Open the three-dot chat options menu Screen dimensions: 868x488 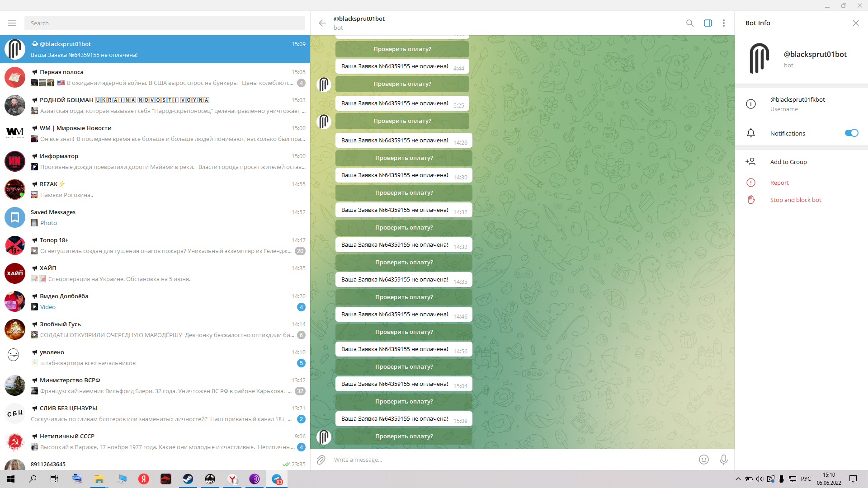click(x=724, y=23)
